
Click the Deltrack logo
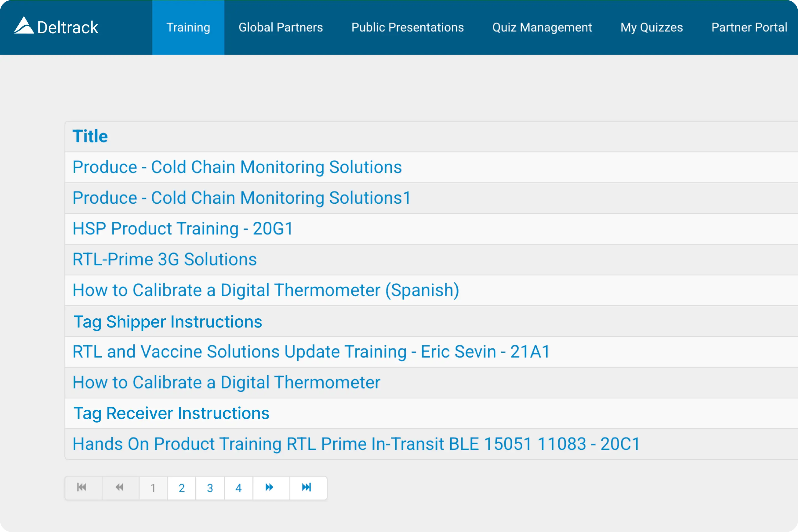coord(56,27)
